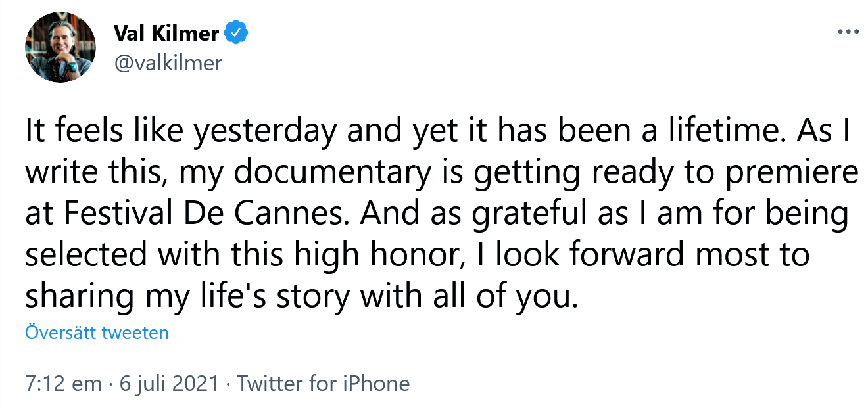
Task: Click the circular avatar thumbnail
Action: (x=60, y=47)
